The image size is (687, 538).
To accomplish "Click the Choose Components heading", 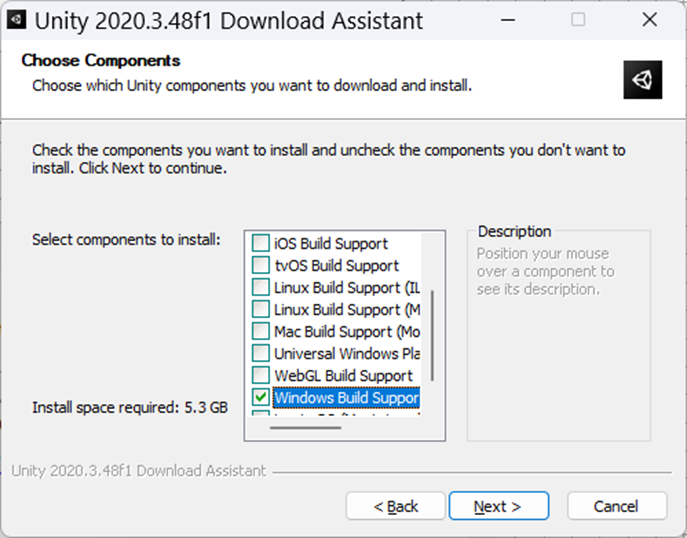I will (x=101, y=60).
